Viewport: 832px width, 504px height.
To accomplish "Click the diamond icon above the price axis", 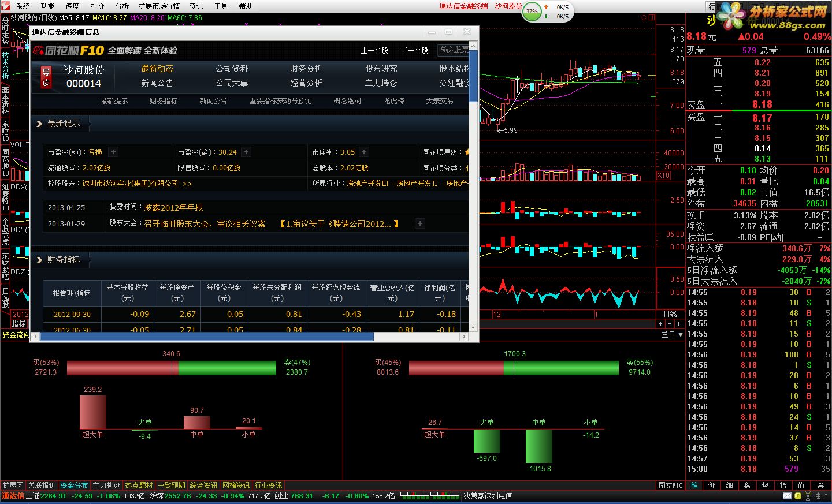I will tap(644, 18).
